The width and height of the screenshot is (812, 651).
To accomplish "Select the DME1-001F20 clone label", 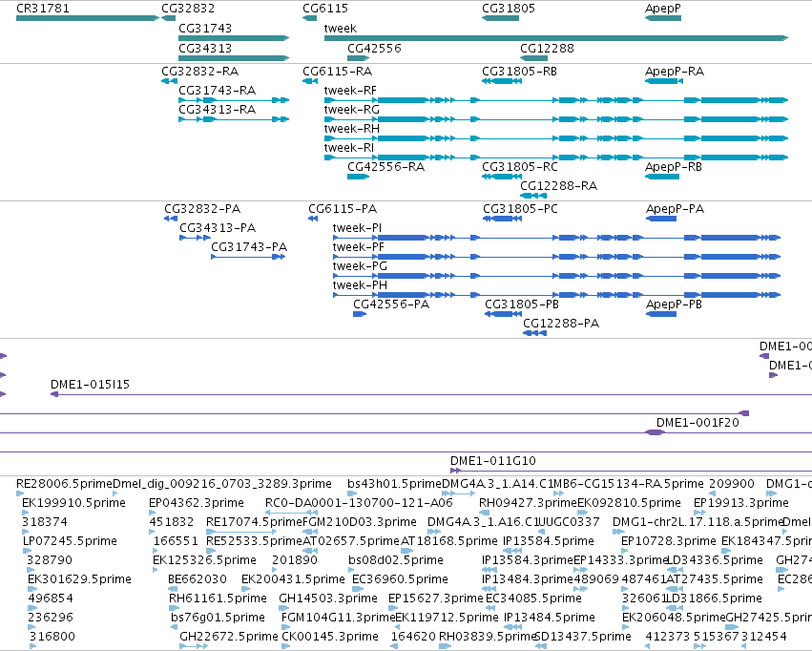I will pyautogui.click(x=697, y=423).
